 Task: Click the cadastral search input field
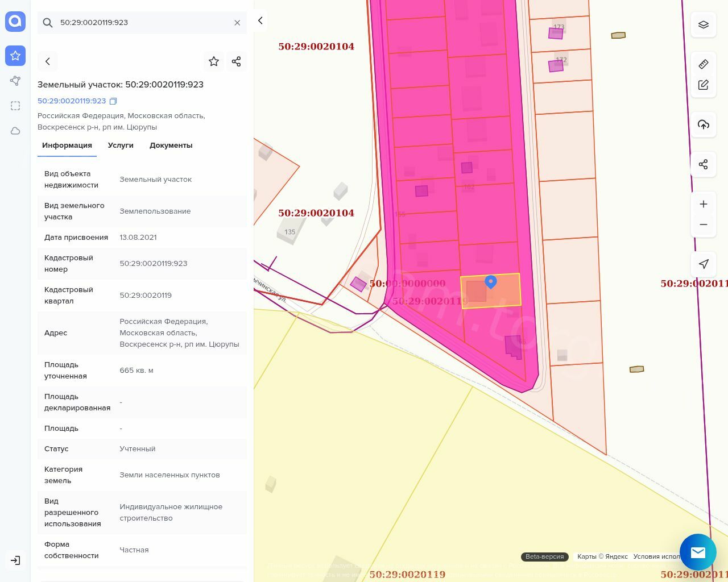(x=142, y=23)
